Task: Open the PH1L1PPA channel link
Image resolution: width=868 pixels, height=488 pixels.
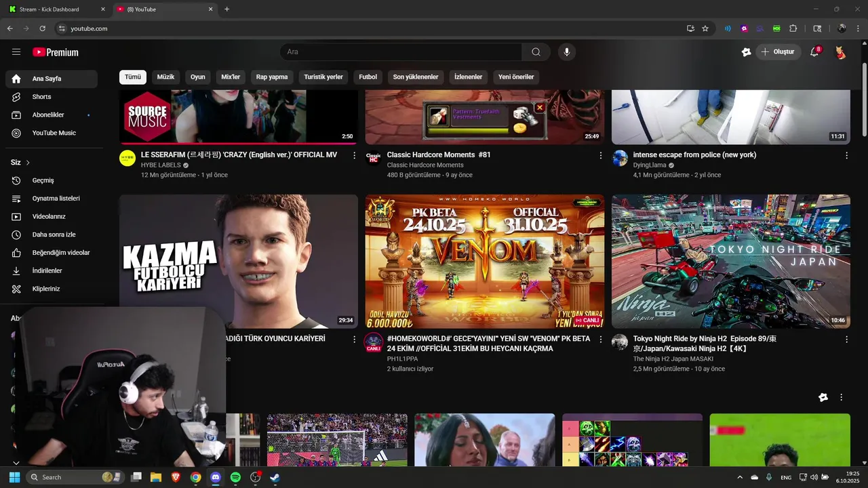Action: click(402, 359)
